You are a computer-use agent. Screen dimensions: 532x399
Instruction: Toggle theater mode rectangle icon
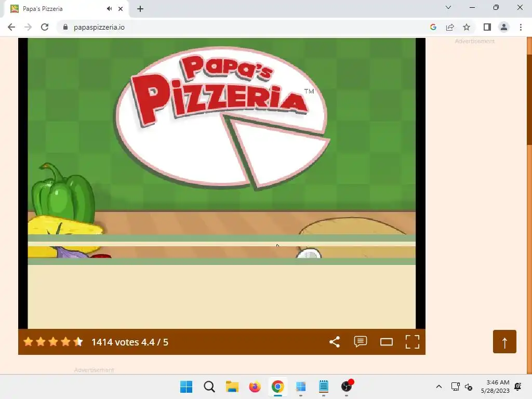pos(387,342)
